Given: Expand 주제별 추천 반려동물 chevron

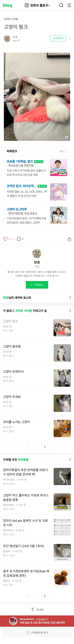Looking at the screenshot, I should pos(70,459).
